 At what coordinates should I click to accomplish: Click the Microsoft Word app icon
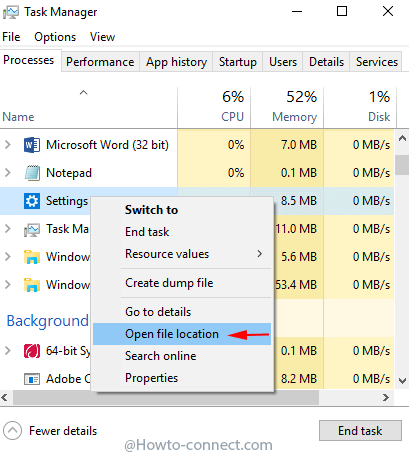32,145
